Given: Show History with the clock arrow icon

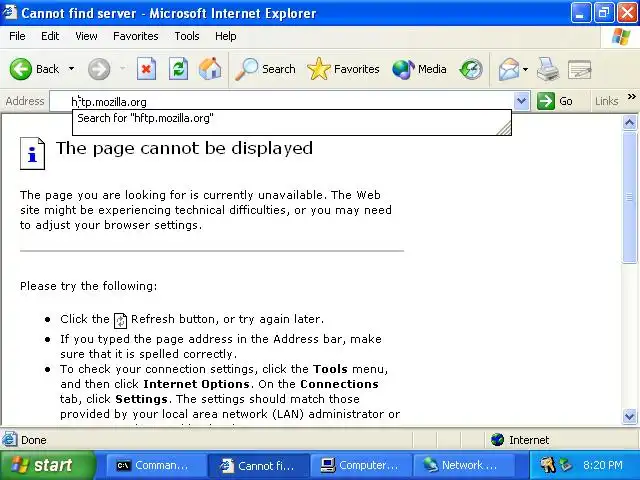Looking at the screenshot, I should pos(471,69).
